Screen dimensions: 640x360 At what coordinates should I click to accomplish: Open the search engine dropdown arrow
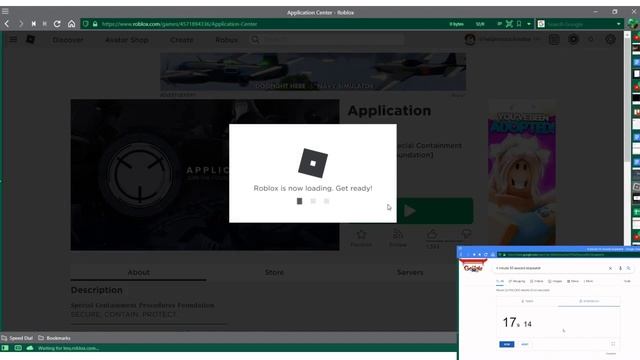(619, 24)
